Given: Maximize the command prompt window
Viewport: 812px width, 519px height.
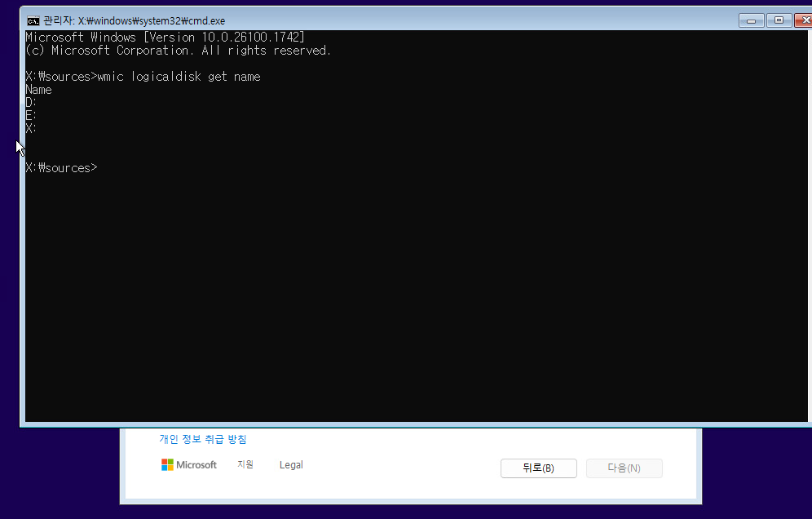Looking at the screenshot, I should (x=779, y=20).
